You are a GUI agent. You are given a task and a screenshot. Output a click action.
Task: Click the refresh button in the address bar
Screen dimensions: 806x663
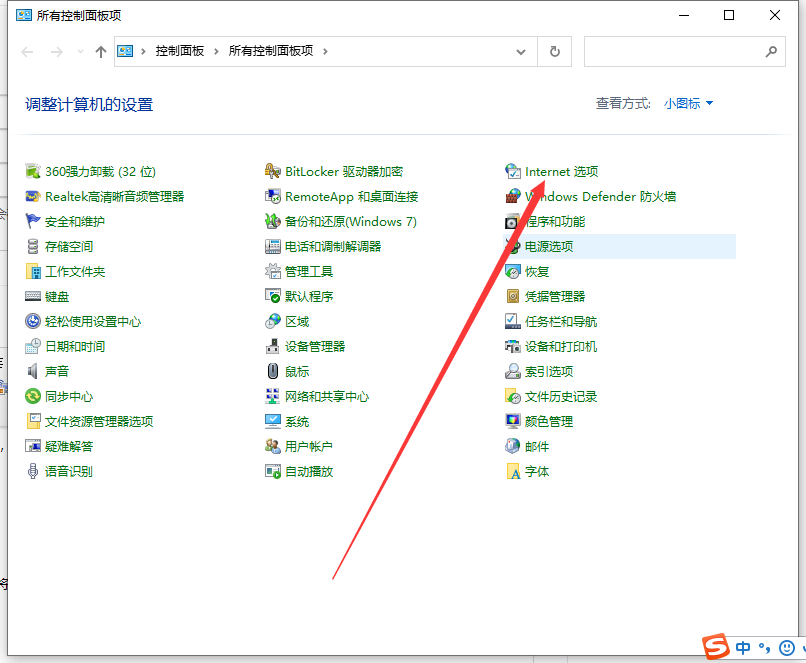point(554,50)
